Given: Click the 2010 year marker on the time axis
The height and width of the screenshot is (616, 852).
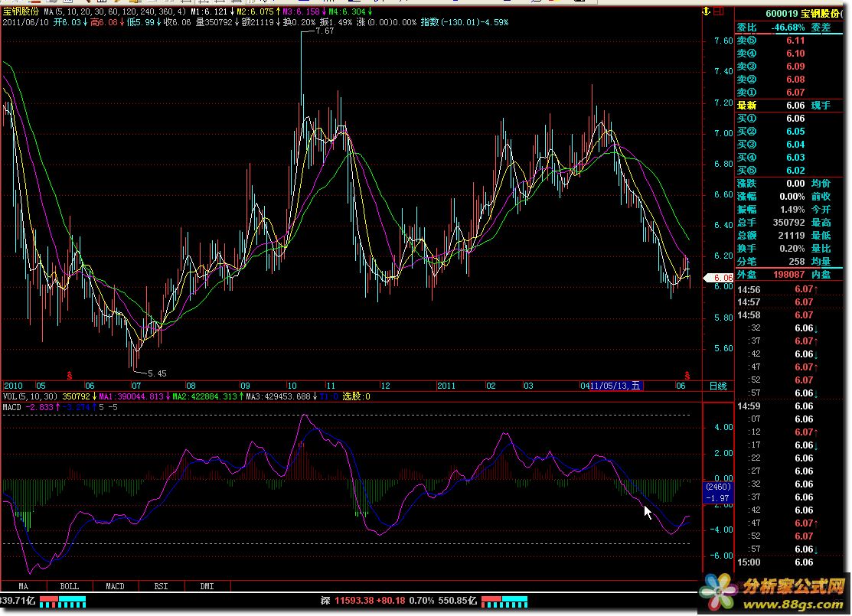Looking at the screenshot, I should [x=13, y=386].
